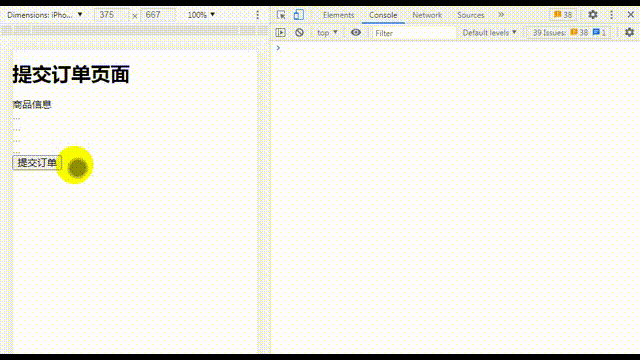Viewport: 640px width, 360px height.
Task: Switch to the Sources tab
Action: 470,15
